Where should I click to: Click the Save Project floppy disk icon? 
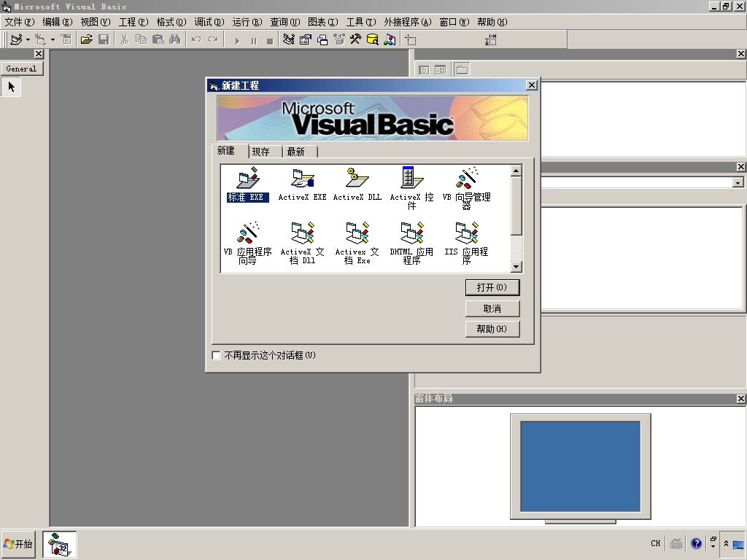pos(104,39)
